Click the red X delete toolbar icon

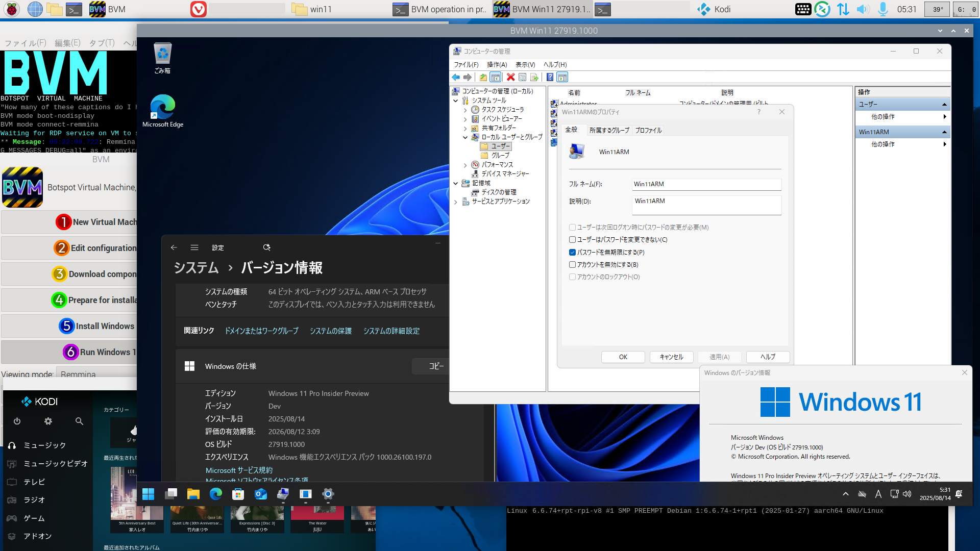510,77
